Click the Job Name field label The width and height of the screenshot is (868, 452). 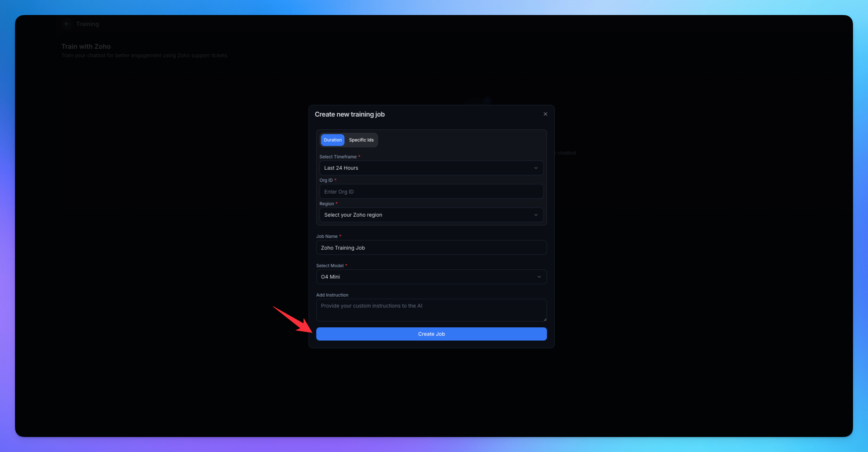[327, 236]
